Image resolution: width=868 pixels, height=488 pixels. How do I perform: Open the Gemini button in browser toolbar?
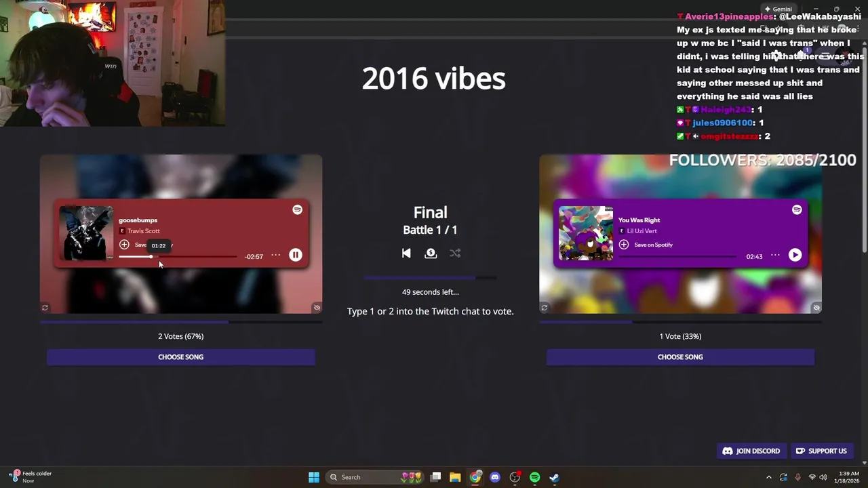(778, 9)
